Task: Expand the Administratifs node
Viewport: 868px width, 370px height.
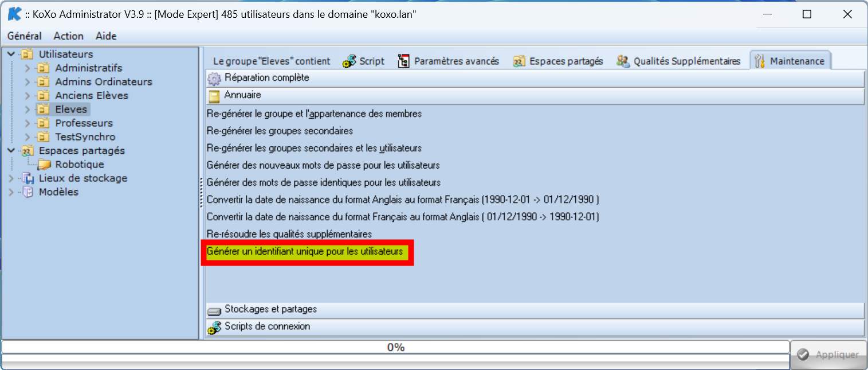Action: pyautogui.click(x=27, y=68)
